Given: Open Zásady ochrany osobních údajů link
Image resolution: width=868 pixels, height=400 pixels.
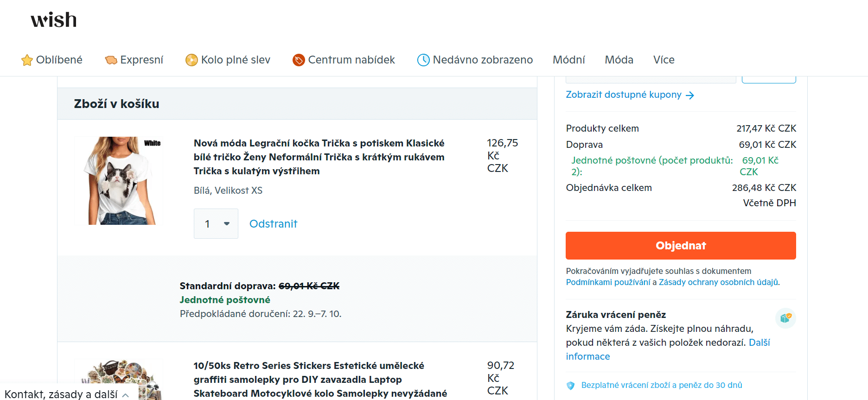Looking at the screenshot, I should [718, 282].
